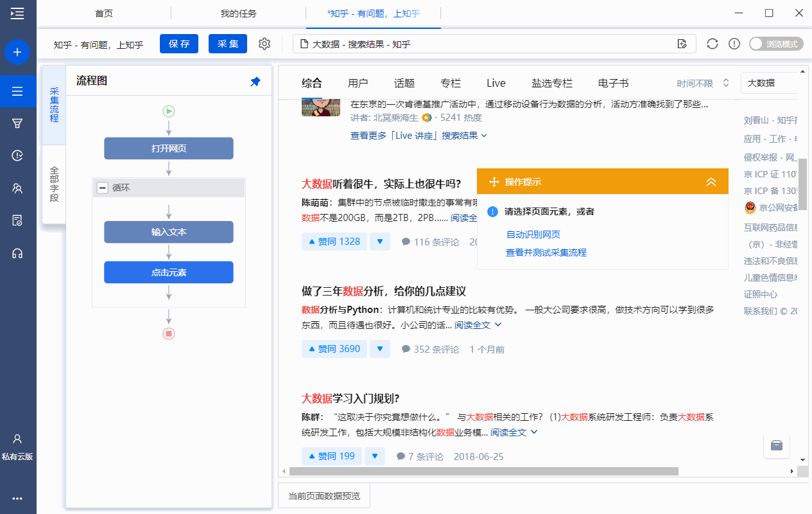This screenshot has width=812, height=514.
Task: Select 专栏 search category
Action: pyautogui.click(x=451, y=83)
